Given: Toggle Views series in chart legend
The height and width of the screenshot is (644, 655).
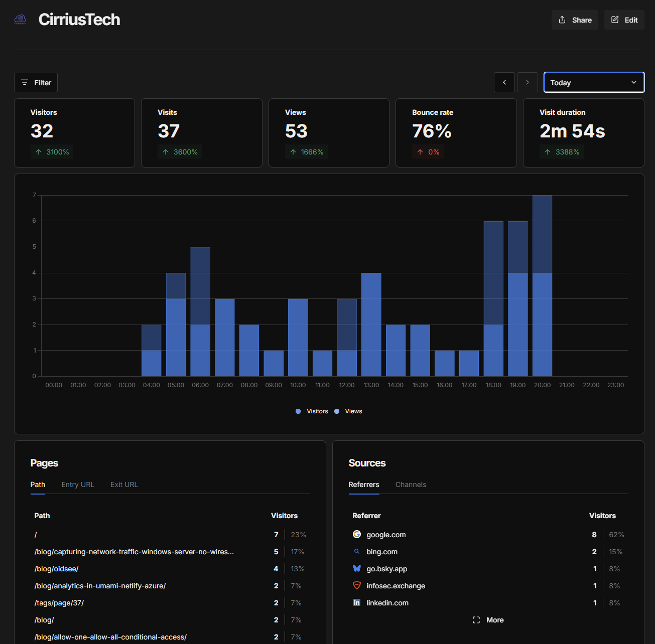Looking at the screenshot, I should point(349,411).
